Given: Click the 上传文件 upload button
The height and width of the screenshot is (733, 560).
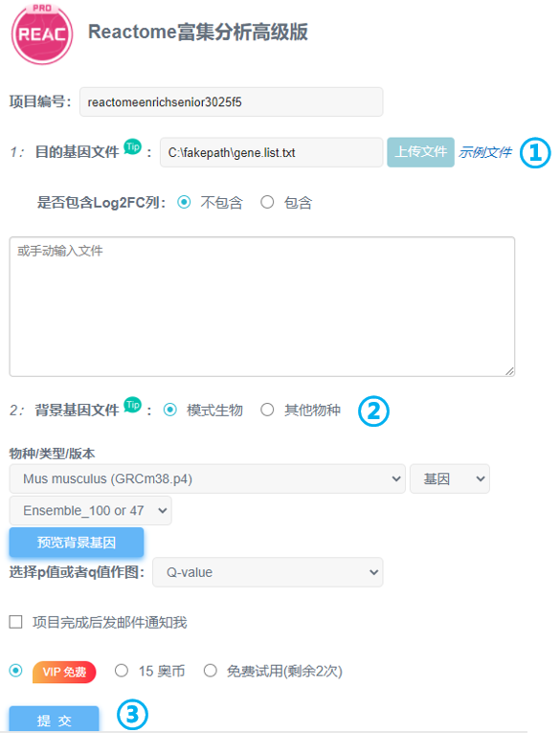Looking at the screenshot, I should pyautogui.click(x=420, y=152).
